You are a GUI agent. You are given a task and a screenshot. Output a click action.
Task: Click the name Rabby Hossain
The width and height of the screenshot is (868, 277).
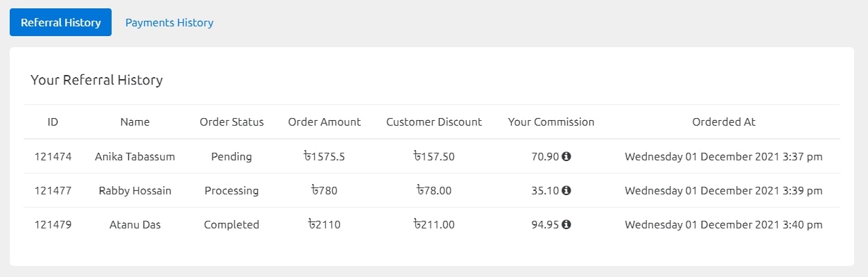(x=135, y=190)
